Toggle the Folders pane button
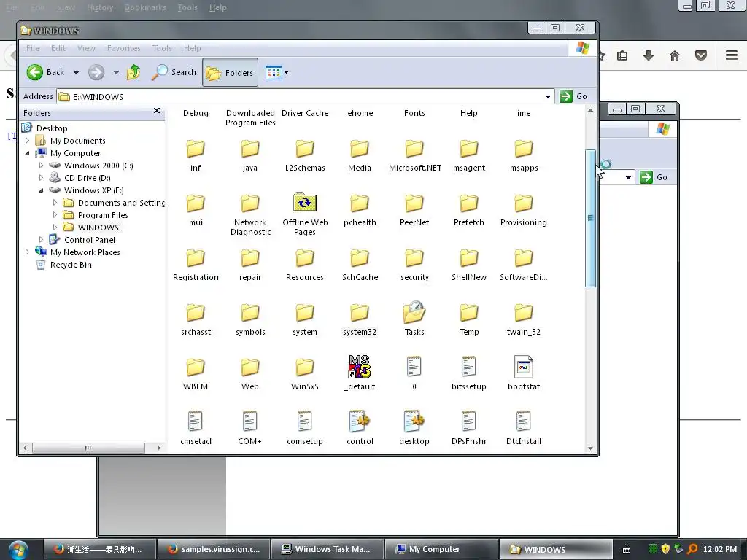The height and width of the screenshot is (560, 747). pos(230,72)
